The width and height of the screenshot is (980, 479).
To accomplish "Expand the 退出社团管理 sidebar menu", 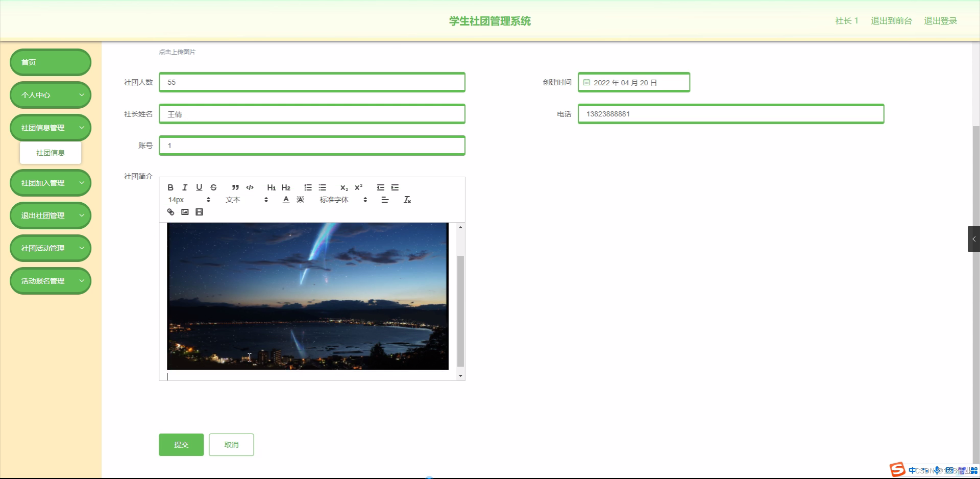I will coord(51,215).
